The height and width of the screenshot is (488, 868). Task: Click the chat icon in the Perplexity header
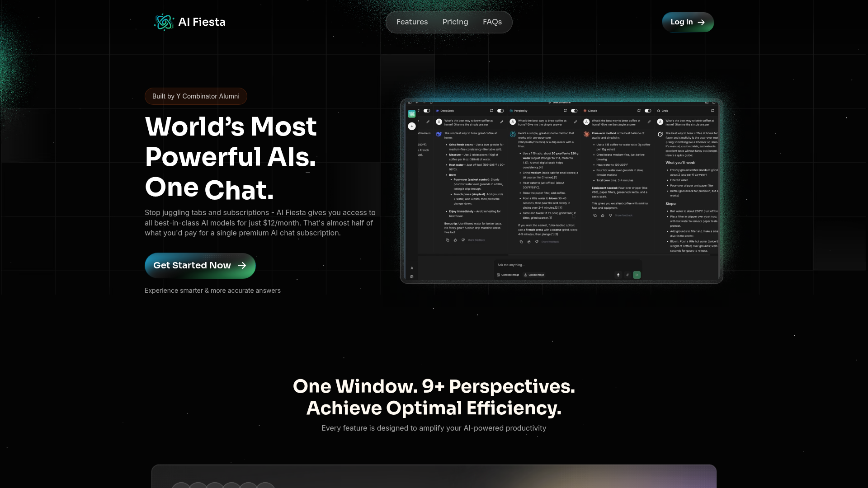click(565, 111)
